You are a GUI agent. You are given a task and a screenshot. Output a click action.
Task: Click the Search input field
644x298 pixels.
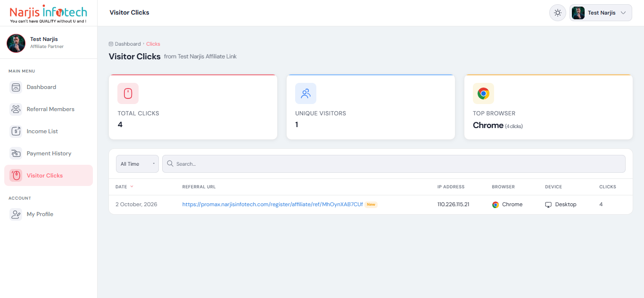tap(394, 164)
